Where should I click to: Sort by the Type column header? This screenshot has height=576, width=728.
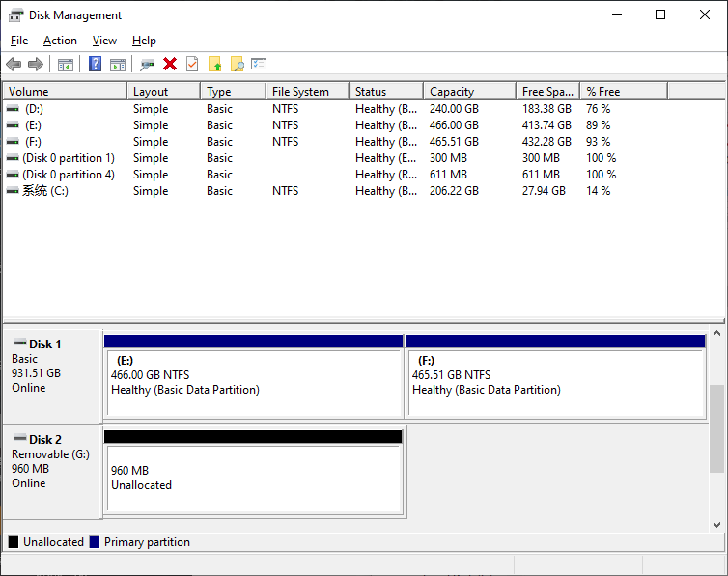point(234,92)
